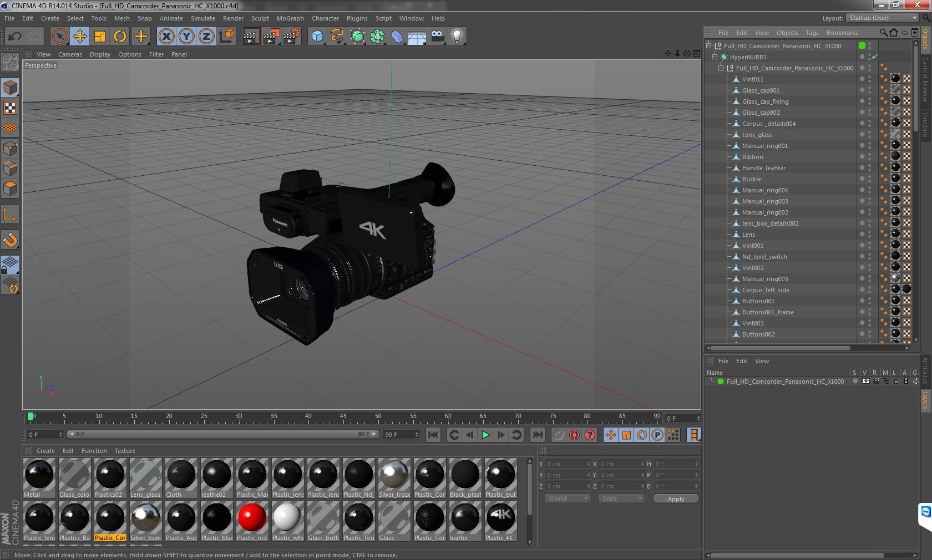Open the MoGraph menu
The image size is (932, 560).
click(290, 18)
